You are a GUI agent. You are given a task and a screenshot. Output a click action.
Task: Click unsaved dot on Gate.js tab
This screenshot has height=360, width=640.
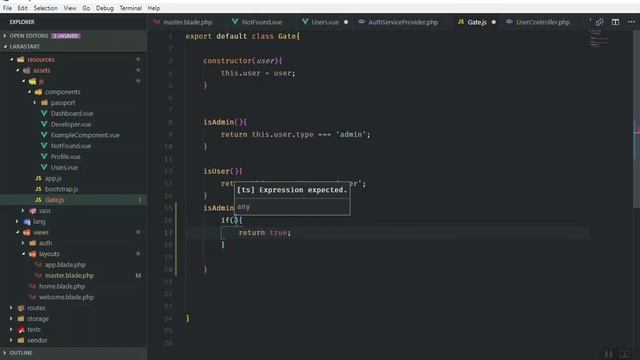pos(493,22)
